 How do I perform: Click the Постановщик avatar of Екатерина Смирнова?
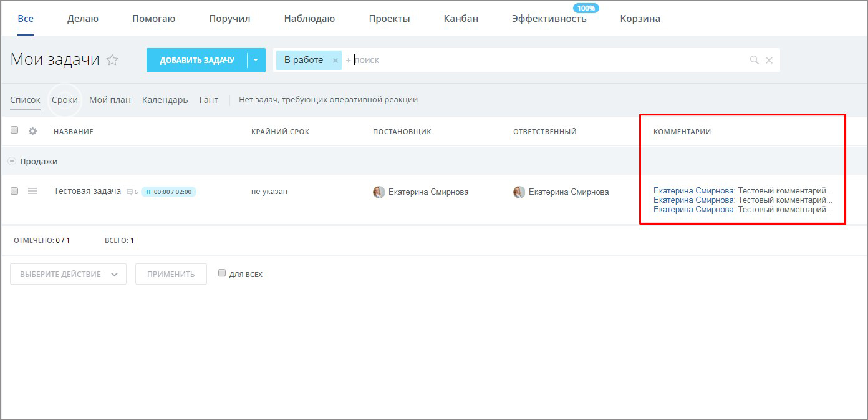[x=379, y=192]
